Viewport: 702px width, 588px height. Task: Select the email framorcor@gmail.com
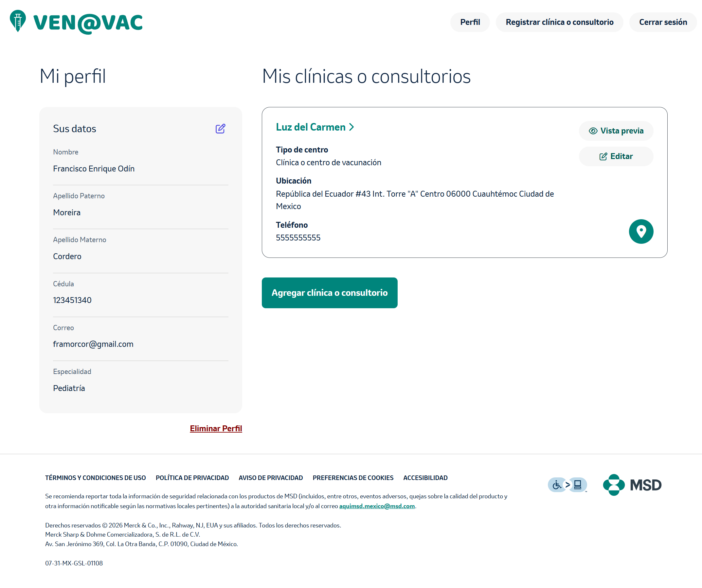tap(93, 344)
